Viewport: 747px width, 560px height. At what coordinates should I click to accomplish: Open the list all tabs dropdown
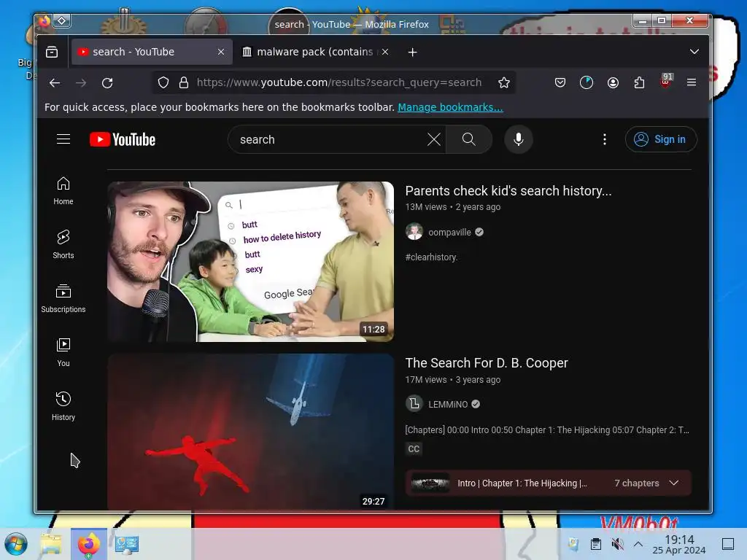[x=694, y=52]
